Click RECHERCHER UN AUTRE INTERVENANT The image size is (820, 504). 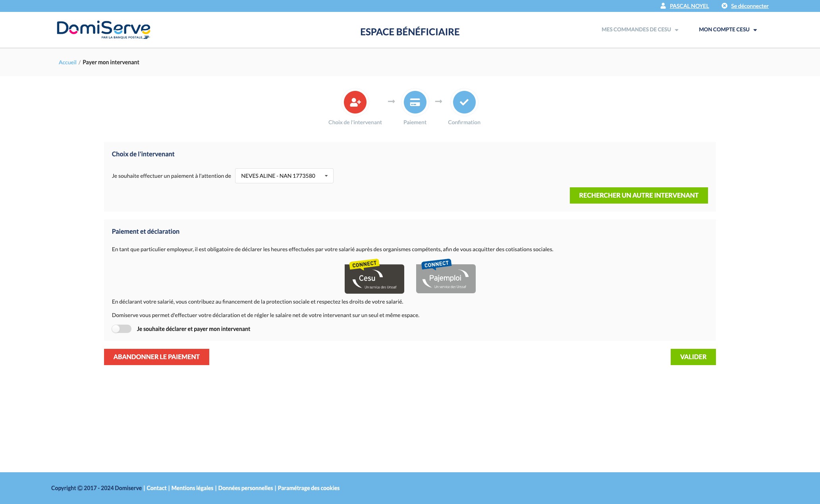coord(639,195)
